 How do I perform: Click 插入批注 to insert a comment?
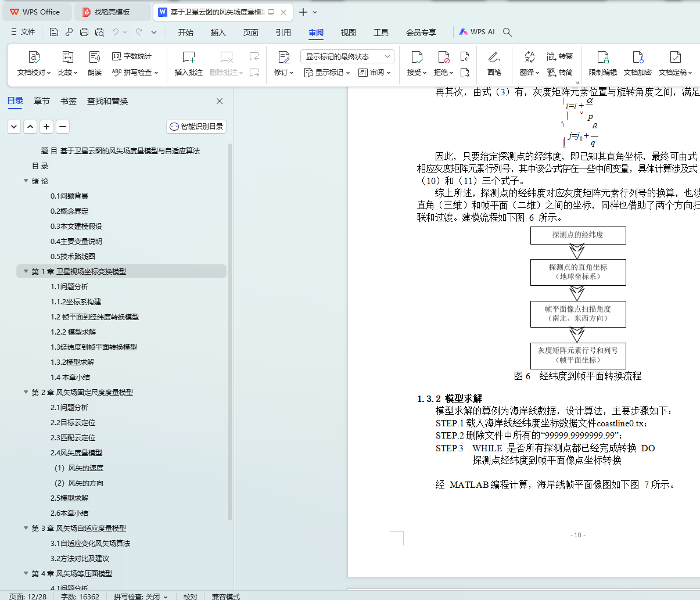tap(189, 63)
